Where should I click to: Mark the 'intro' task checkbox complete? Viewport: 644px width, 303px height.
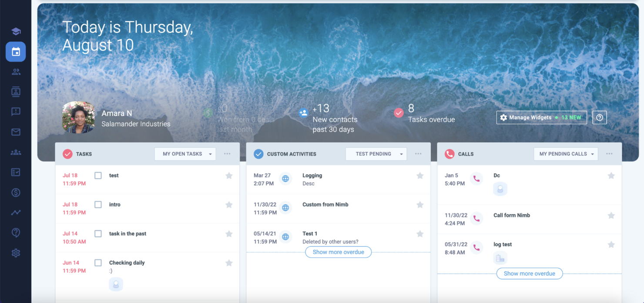(98, 204)
